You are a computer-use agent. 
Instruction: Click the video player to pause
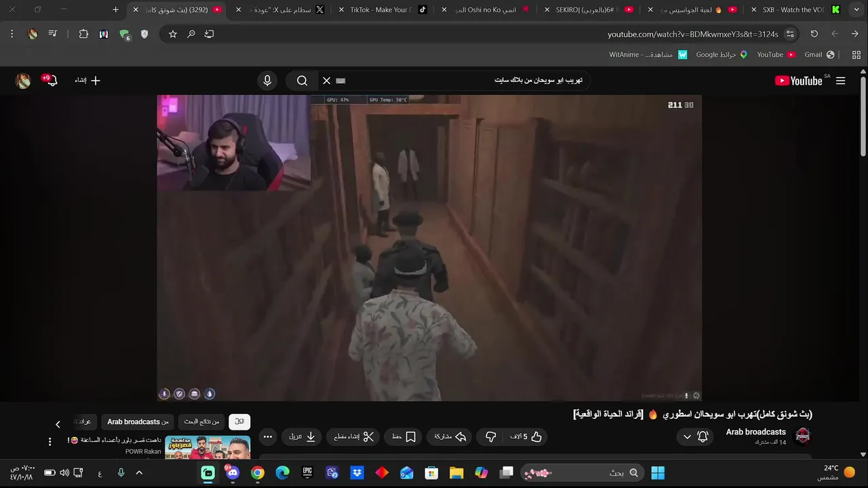click(x=429, y=247)
